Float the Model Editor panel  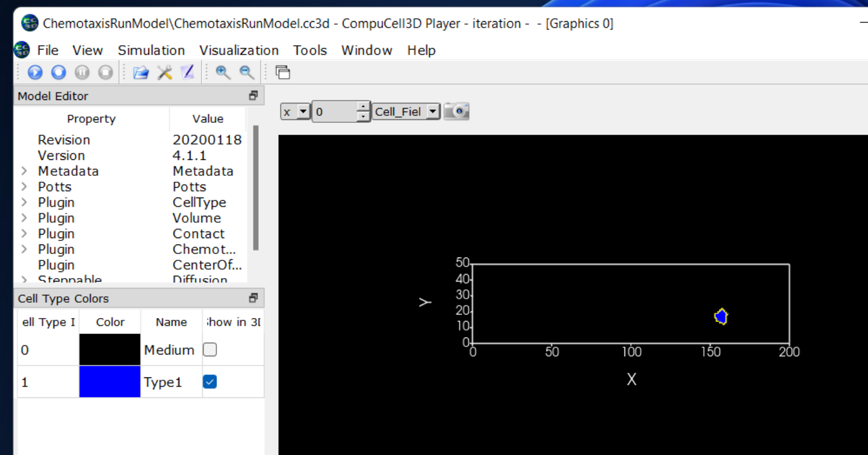(253, 95)
